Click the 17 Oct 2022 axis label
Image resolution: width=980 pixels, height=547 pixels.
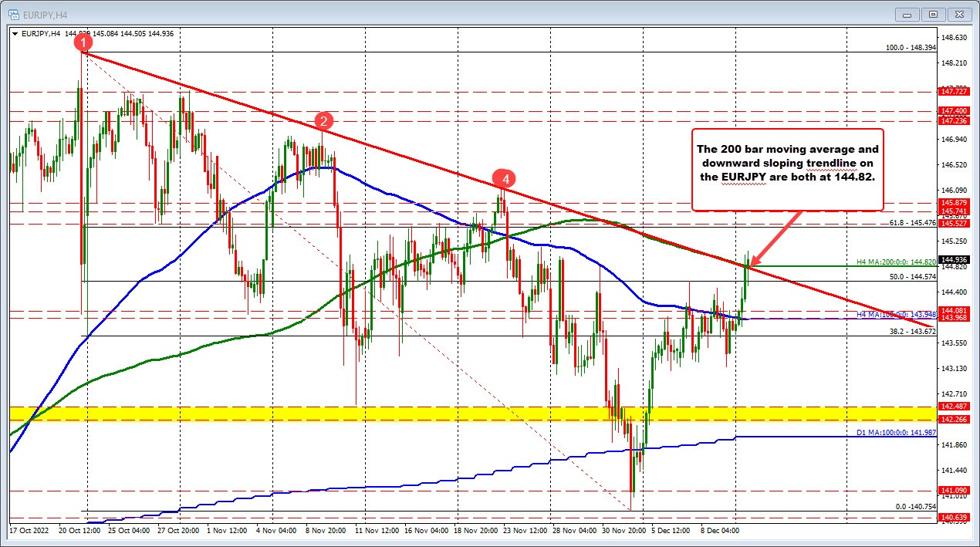point(29,530)
